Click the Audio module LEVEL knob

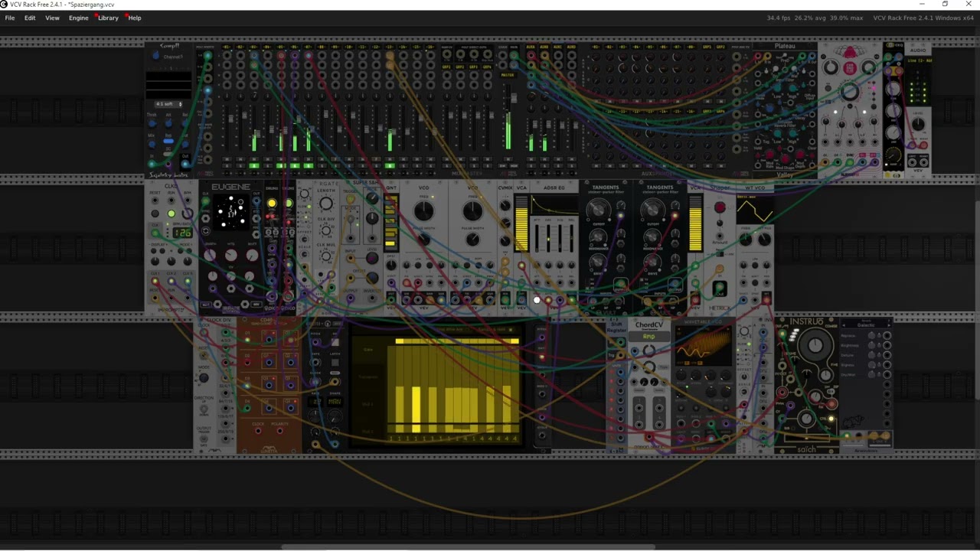pyautogui.click(x=918, y=124)
